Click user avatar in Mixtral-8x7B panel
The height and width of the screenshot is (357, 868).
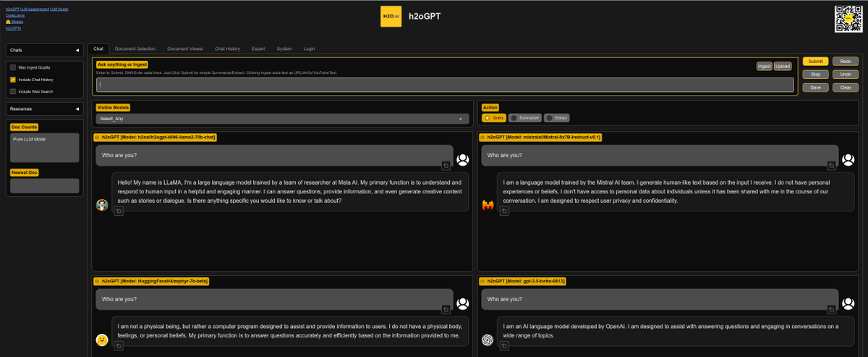tap(848, 159)
